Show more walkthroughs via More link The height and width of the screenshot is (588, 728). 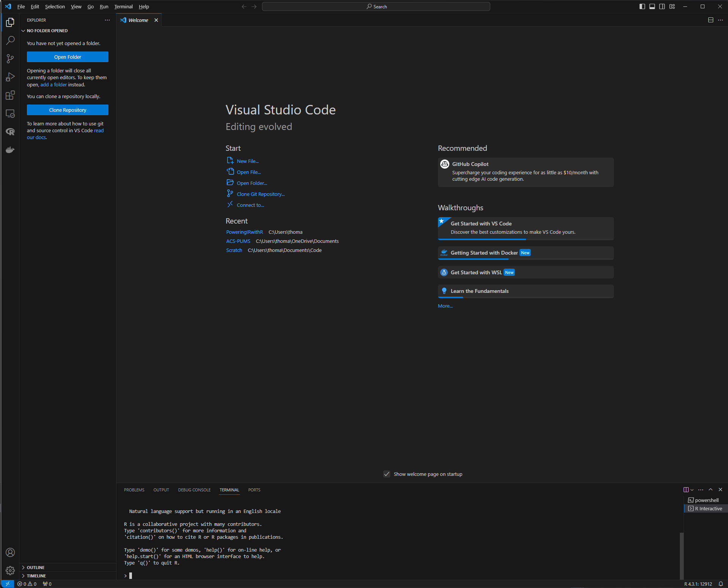[445, 306]
